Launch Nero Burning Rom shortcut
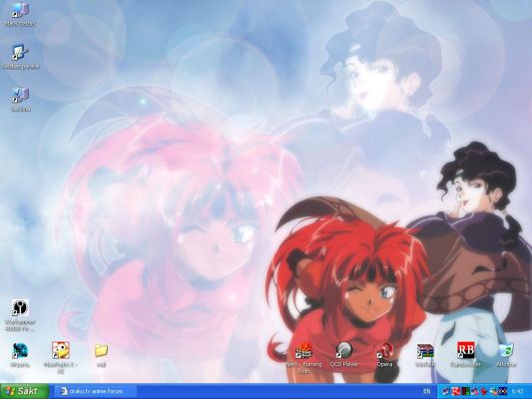This screenshot has height=399, width=532. click(304, 358)
